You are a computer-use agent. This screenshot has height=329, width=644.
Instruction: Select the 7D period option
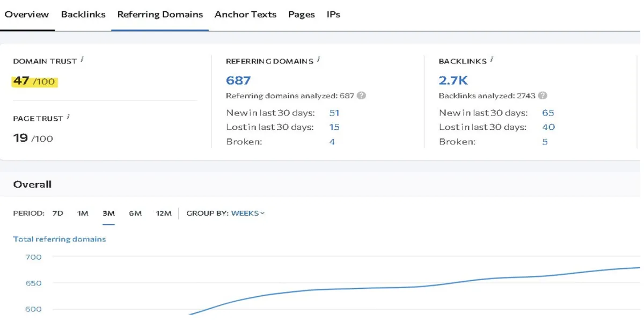[57, 213]
